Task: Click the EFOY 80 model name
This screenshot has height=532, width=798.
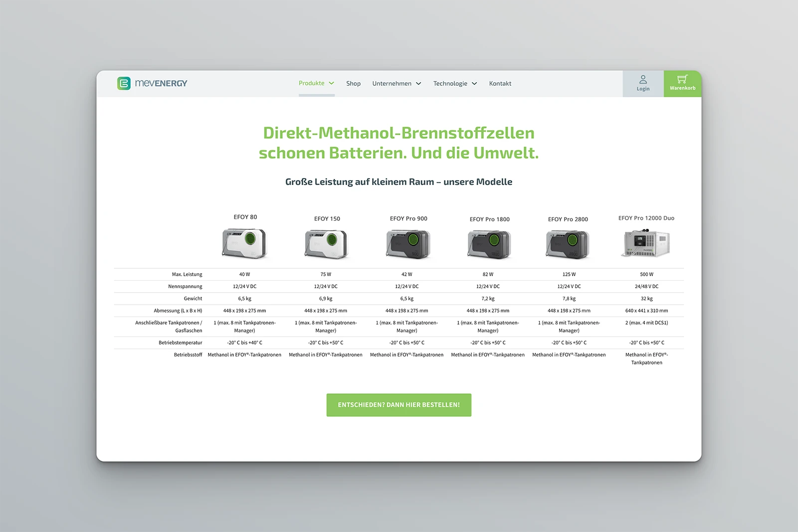Action: point(245,217)
